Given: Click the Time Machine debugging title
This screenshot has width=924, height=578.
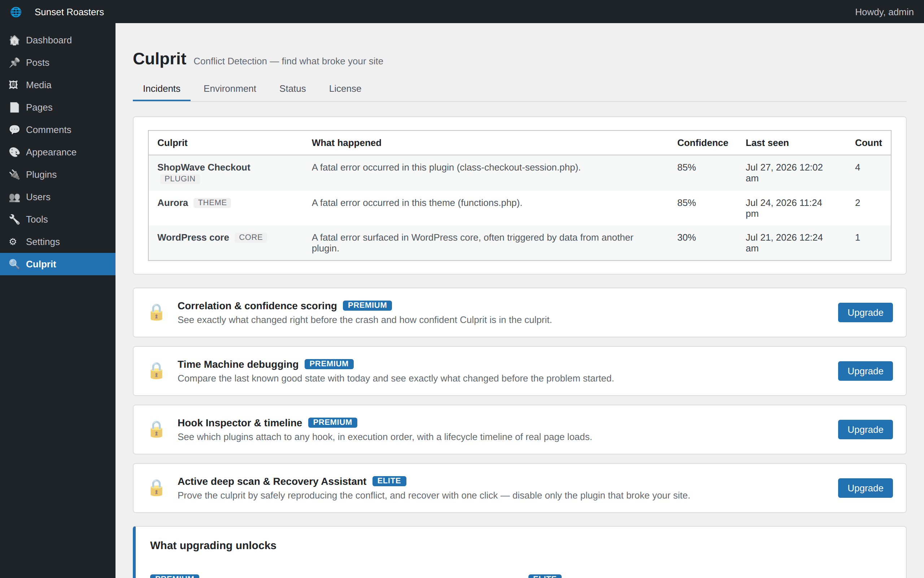Looking at the screenshot, I should click(238, 364).
